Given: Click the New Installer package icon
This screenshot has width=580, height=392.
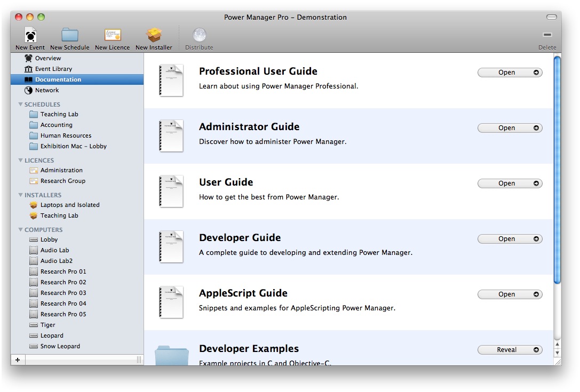Looking at the screenshot, I should pos(154,35).
